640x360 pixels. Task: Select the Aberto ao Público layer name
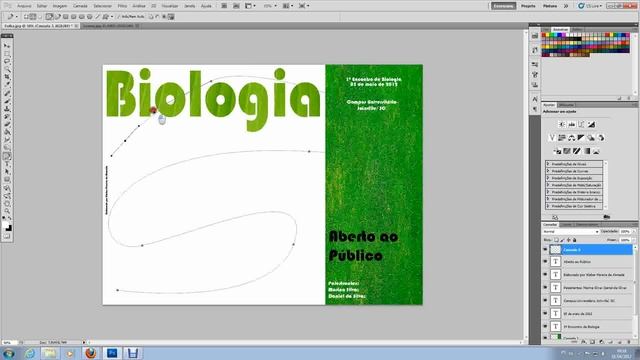pos(577,262)
